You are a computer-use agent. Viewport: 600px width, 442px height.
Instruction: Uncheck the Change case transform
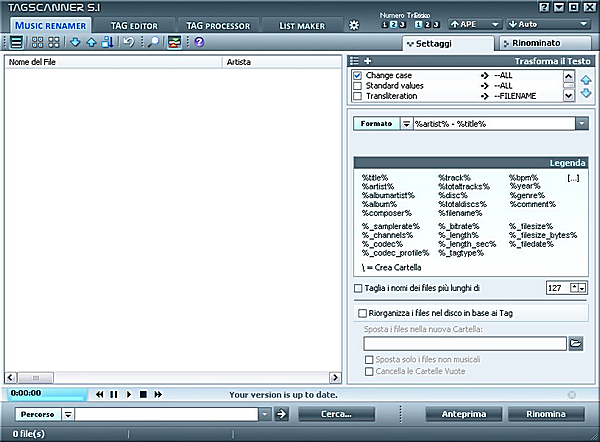click(357, 75)
